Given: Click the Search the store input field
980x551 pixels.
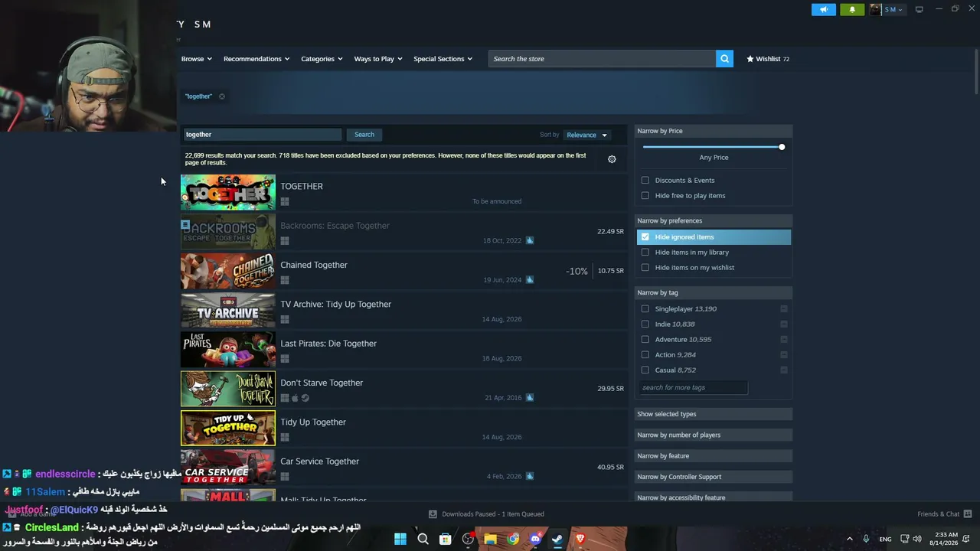Looking at the screenshot, I should [x=602, y=59].
